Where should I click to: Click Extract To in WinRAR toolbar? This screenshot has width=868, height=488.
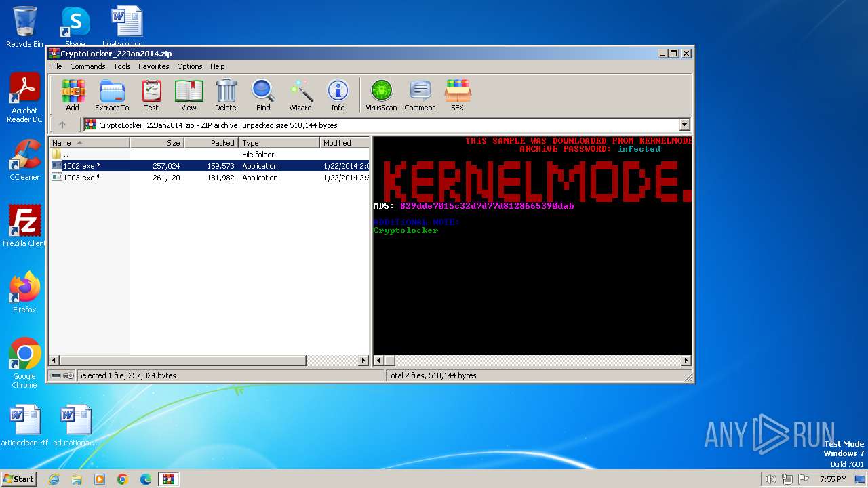click(x=112, y=95)
